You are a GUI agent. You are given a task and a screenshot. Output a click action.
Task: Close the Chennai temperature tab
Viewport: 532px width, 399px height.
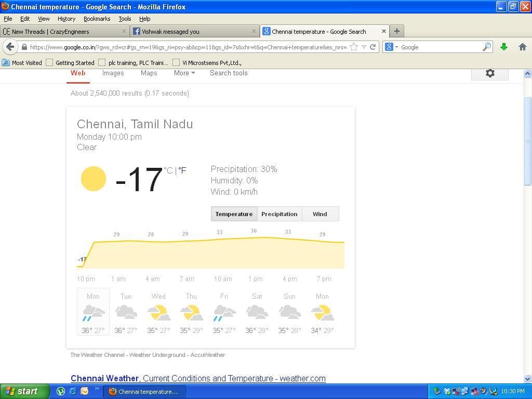384,31
